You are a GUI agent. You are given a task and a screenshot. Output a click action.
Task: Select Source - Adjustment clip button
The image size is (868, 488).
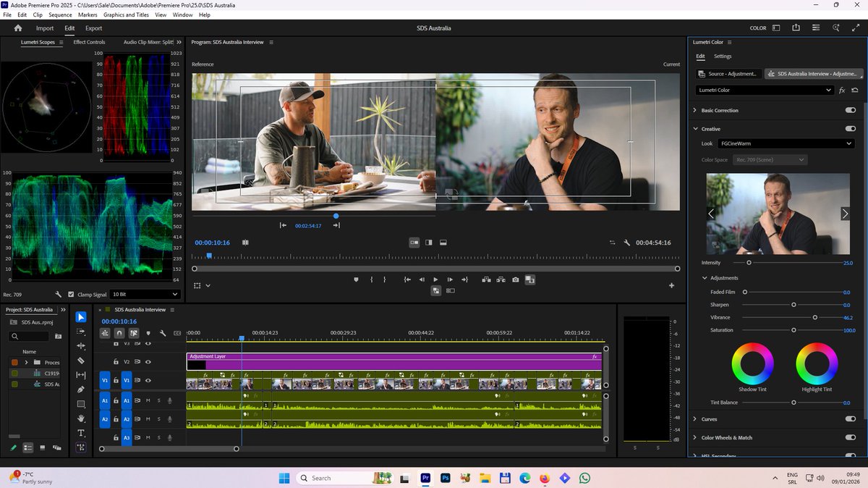[728, 74]
